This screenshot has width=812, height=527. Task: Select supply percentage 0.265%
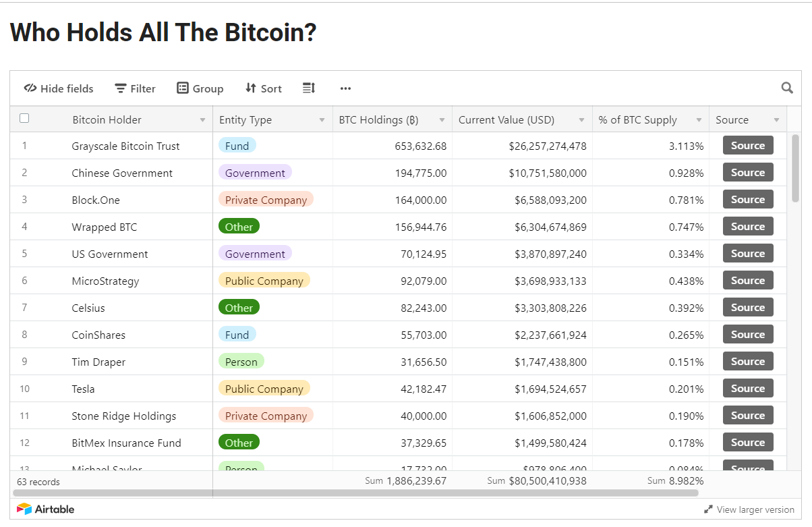click(x=686, y=335)
